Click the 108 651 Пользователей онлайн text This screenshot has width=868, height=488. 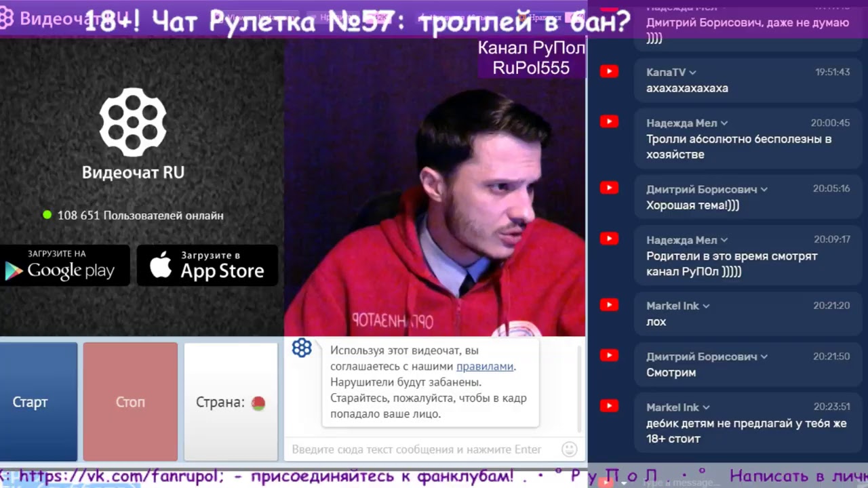click(x=140, y=216)
